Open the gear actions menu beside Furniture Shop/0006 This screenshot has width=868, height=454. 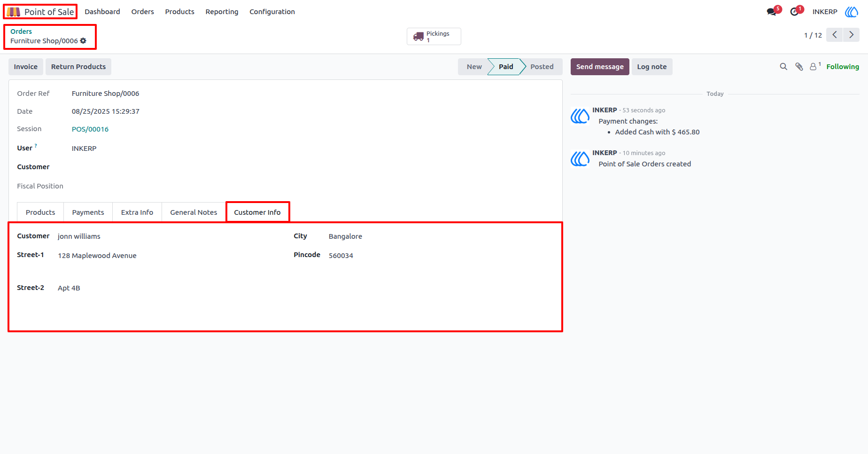[83, 41]
